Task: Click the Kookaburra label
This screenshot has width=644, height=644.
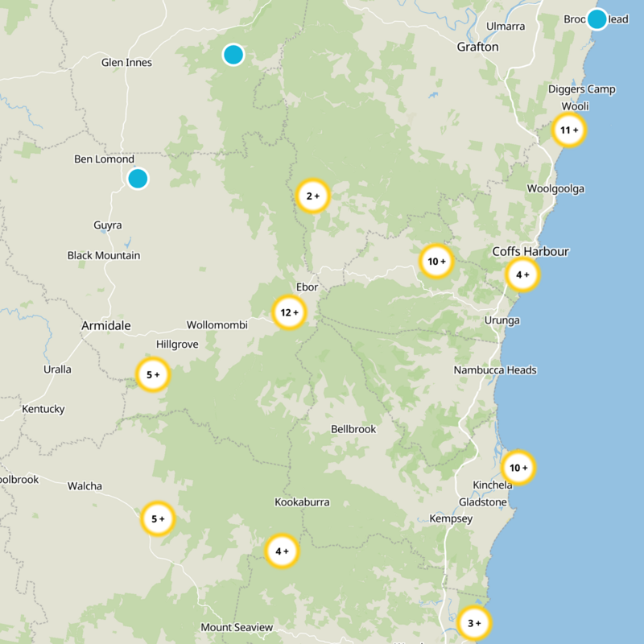Action: 302,502
